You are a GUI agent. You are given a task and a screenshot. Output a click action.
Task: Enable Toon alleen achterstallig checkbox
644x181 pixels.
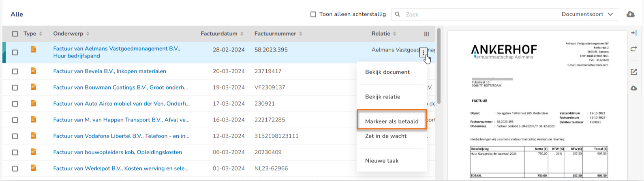pyautogui.click(x=313, y=15)
